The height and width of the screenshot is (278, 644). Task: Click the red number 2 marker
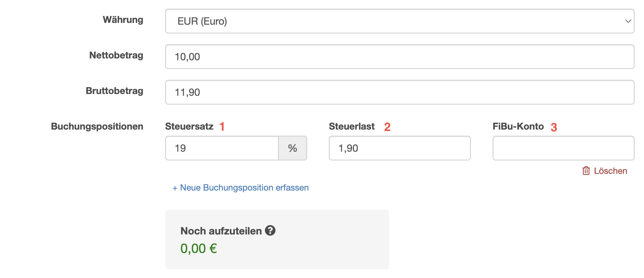click(387, 127)
